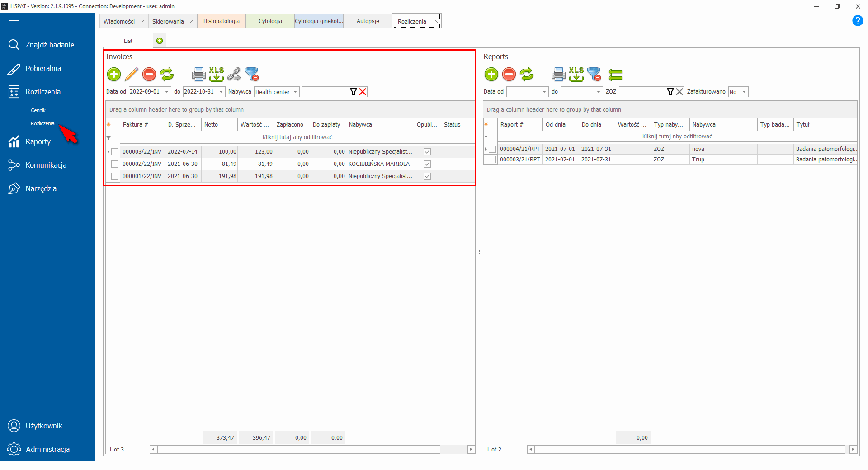This screenshot has width=868, height=470.
Task: Click the hamburger menu icon in sidebar
Action: point(14,23)
